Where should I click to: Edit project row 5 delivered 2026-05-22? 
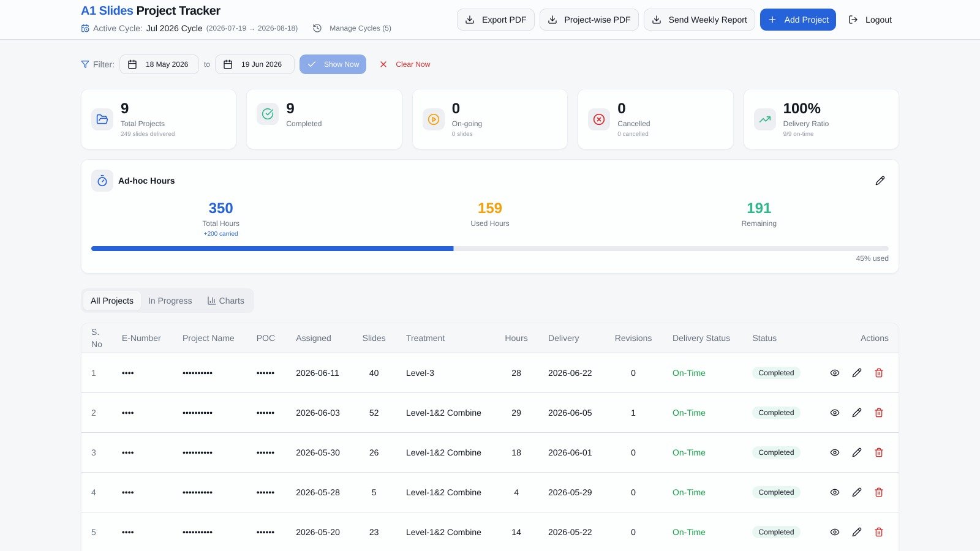857,532
